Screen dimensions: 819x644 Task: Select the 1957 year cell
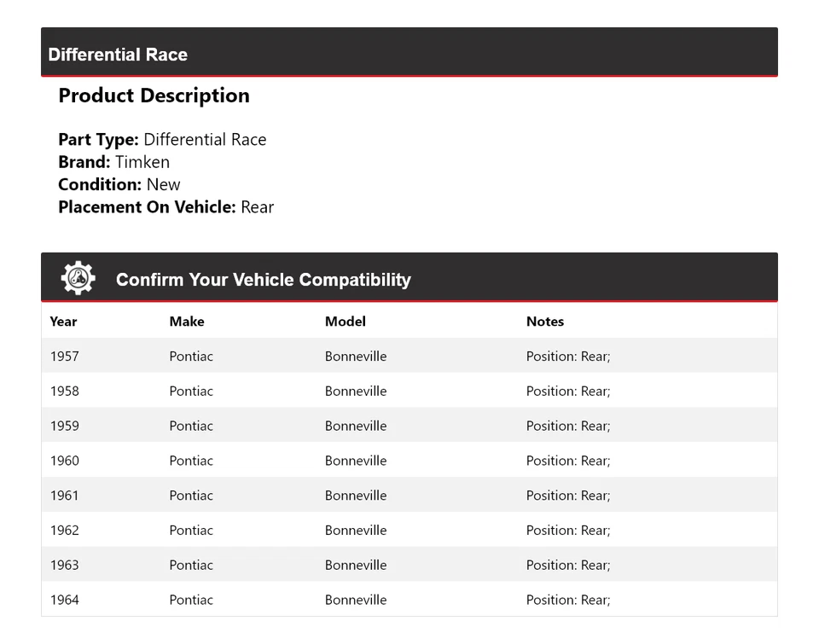click(x=64, y=357)
